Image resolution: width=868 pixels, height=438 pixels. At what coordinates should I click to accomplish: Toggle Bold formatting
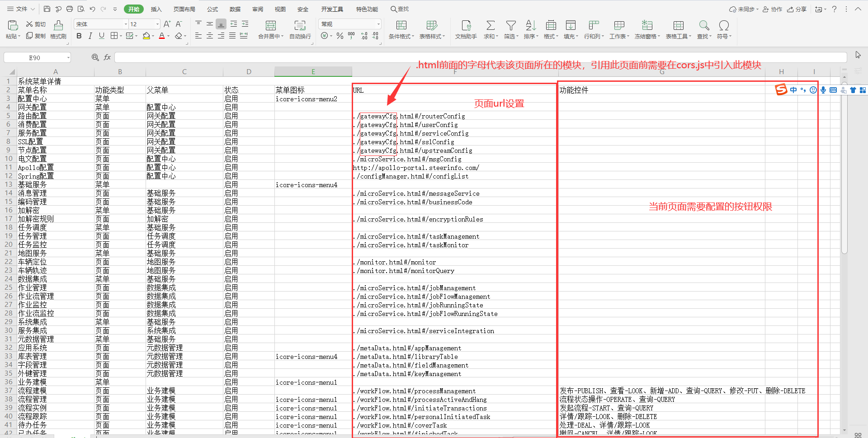click(79, 36)
